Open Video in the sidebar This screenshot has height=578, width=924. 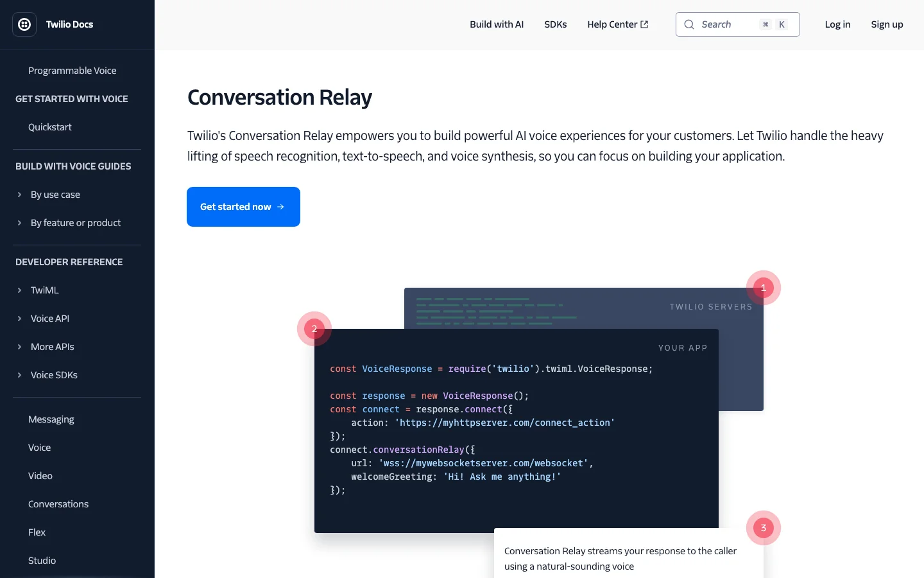40,476
